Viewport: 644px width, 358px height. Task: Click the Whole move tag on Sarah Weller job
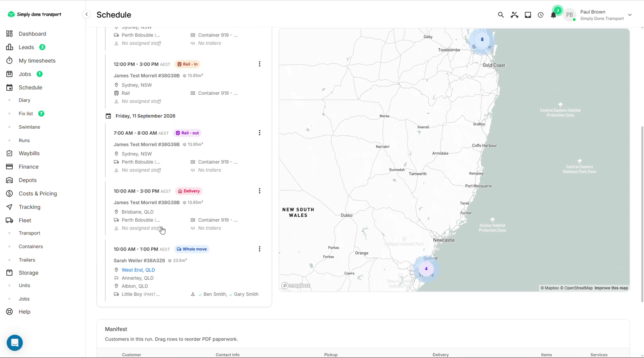point(192,249)
